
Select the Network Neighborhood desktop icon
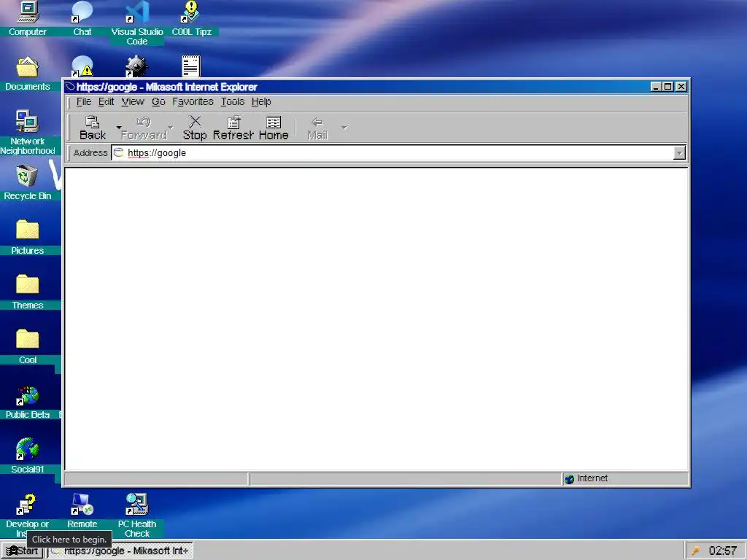coord(27,133)
